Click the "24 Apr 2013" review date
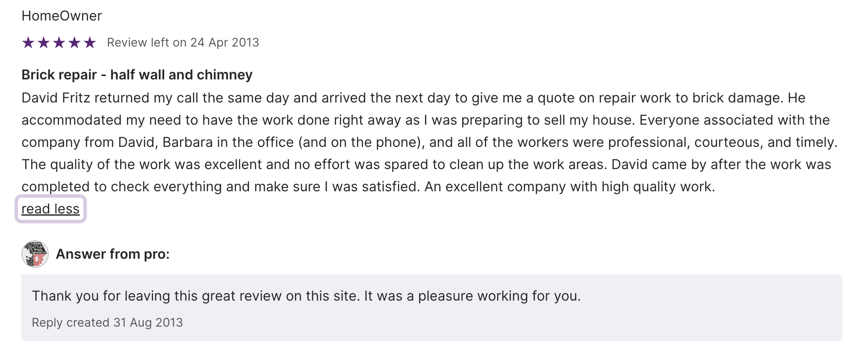 point(224,43)
